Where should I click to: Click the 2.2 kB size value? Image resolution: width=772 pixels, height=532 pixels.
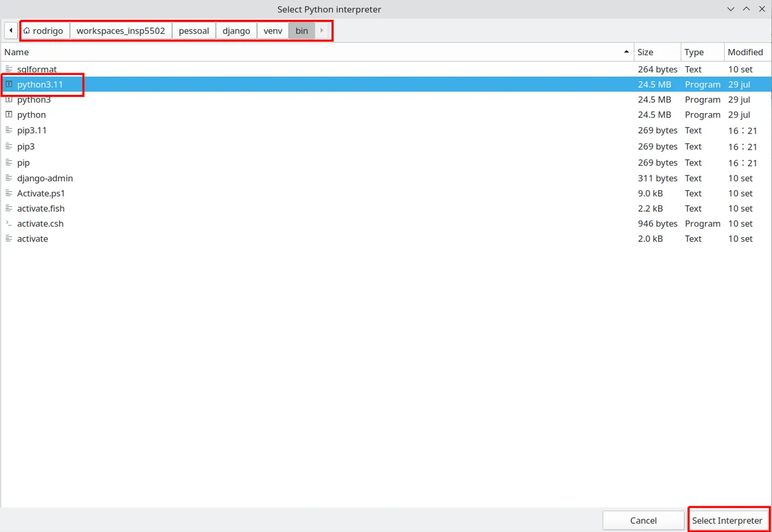coord(650,208)
